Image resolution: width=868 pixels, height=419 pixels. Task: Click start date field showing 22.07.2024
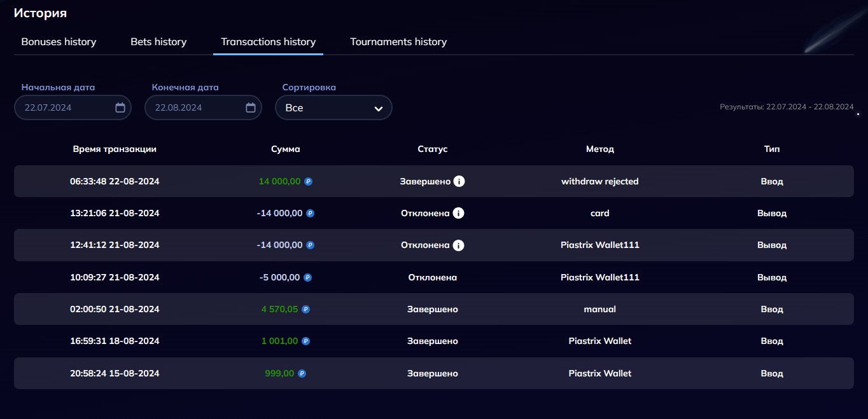pyautogui.click(x=65, y=107)
